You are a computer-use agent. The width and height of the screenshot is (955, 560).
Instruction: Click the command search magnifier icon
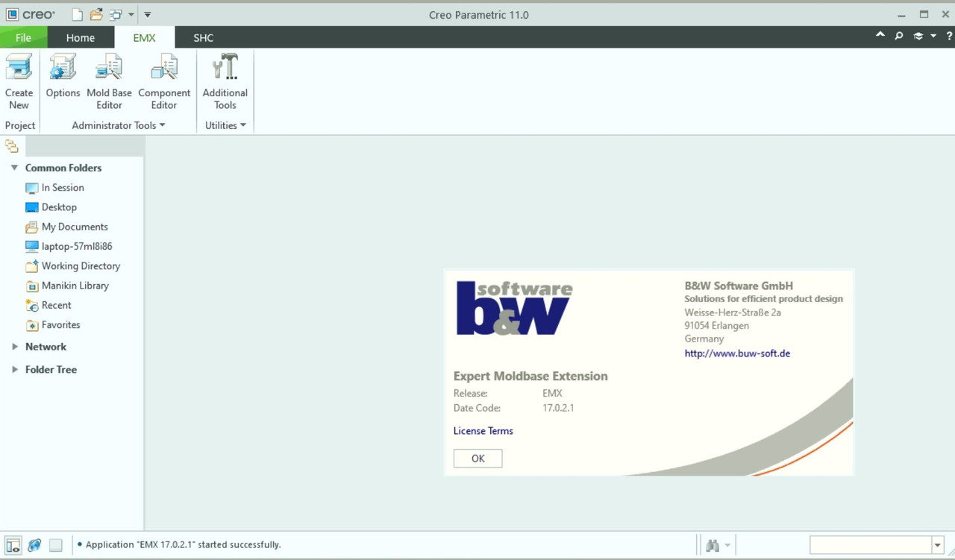pyautogui.click(x=899, y=36)
